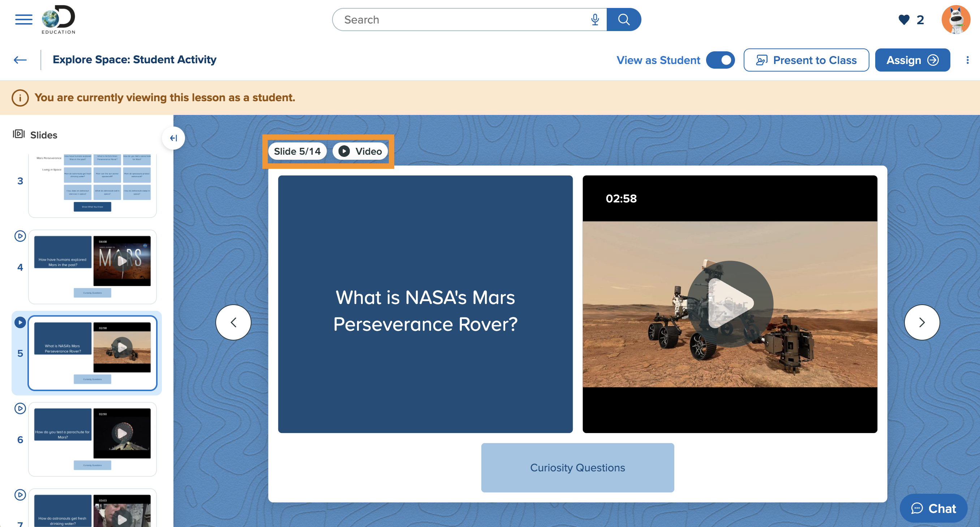This screenshot has width=980, height=527.
Task: Play the Mars Perseverance Rover video
Action: point(730,304)
